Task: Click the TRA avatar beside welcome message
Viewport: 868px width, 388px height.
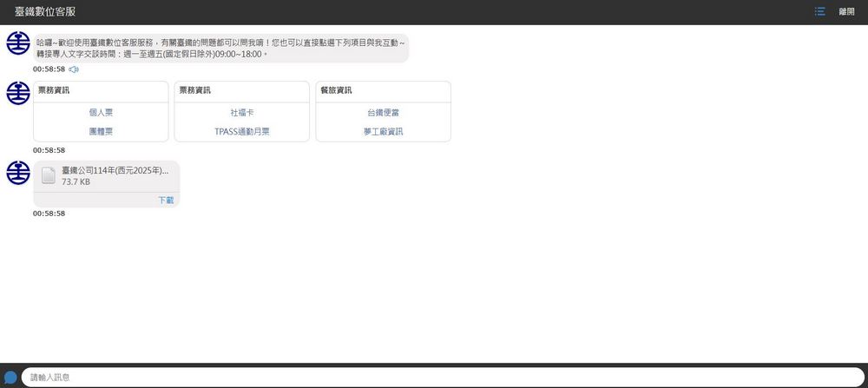Action: [x=18, y=43]
